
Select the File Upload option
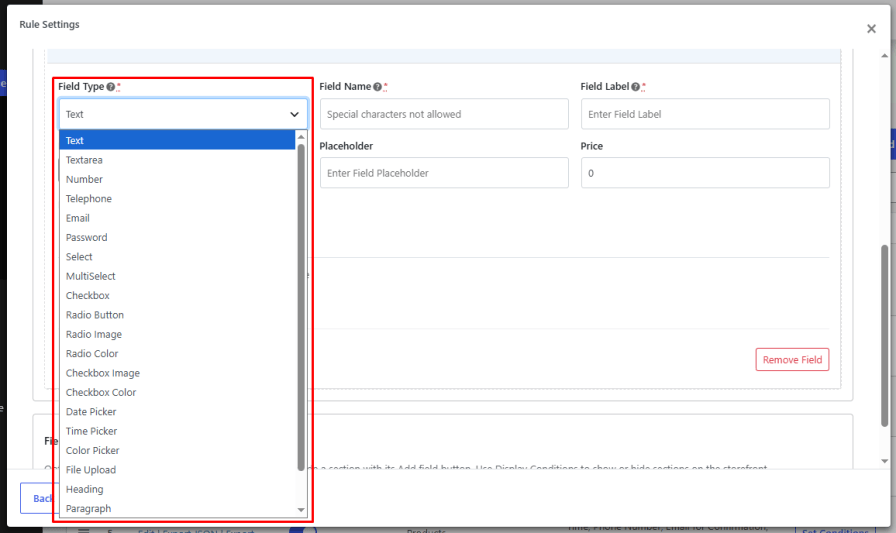[x=177, y=471]
